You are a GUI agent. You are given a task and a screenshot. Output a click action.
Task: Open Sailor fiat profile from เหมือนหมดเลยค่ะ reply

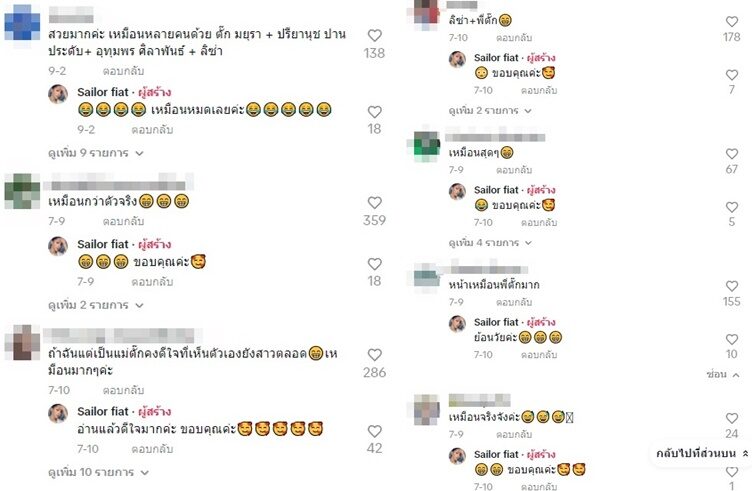(x=103, y=92)
